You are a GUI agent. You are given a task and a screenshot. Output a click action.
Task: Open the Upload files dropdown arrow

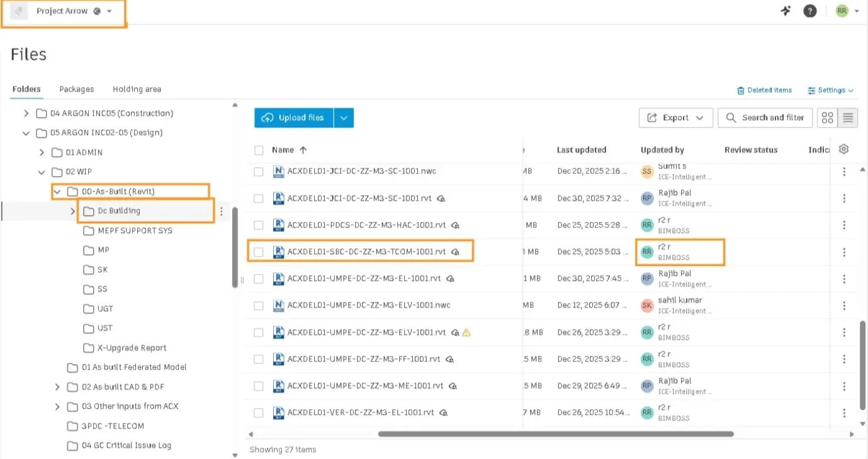tap(344, 118)
